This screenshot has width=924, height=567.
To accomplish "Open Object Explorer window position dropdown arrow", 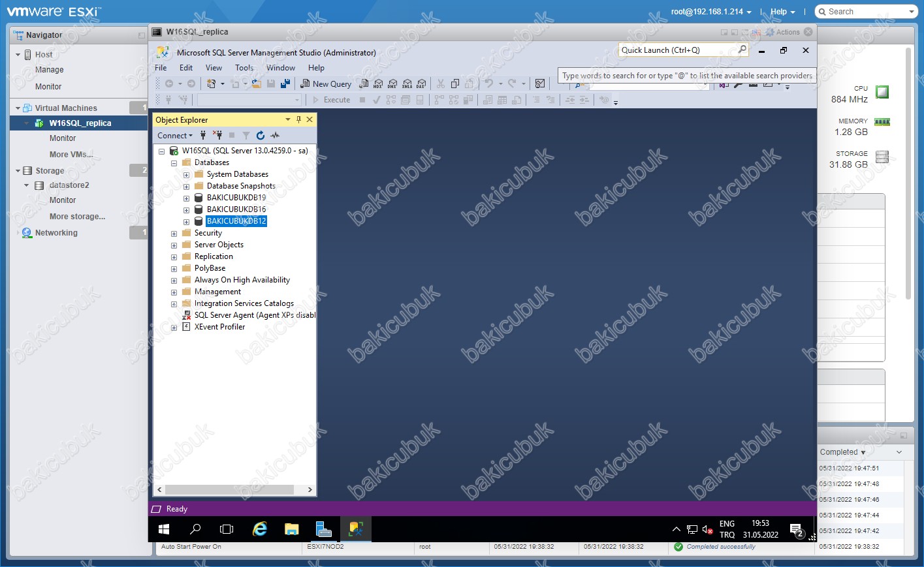I will coord(287,119).
